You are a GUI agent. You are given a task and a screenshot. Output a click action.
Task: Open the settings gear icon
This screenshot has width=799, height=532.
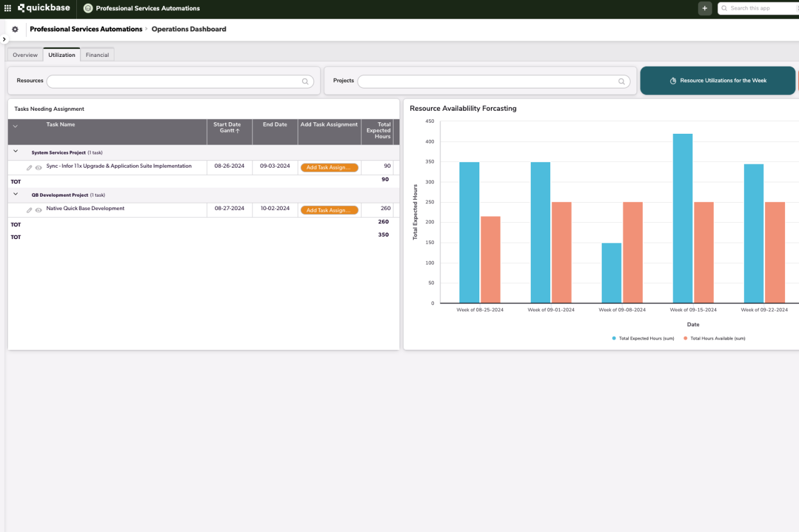[15, 29]
